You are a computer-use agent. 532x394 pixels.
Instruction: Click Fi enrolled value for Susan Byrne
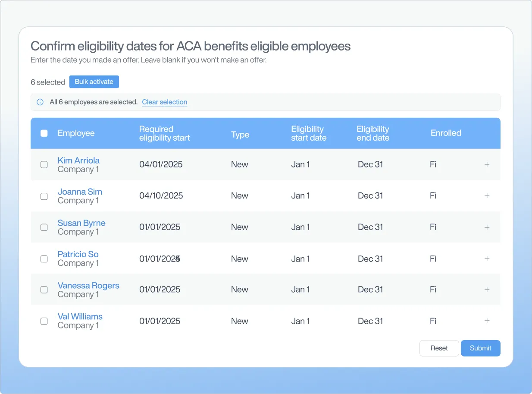[x=433, y=227]
